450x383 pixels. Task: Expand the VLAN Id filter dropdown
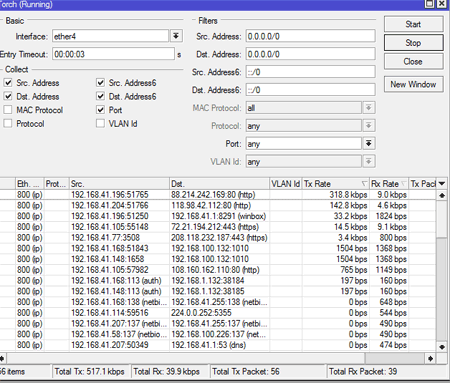coord(368,162)
